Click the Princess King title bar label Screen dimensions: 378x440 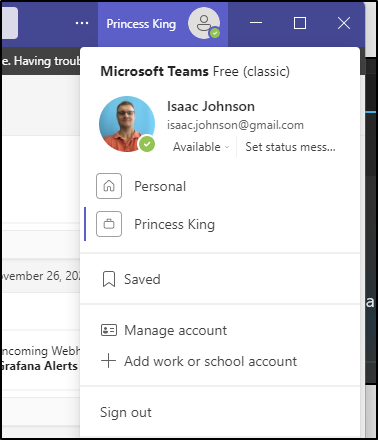(x=141, y=24)
